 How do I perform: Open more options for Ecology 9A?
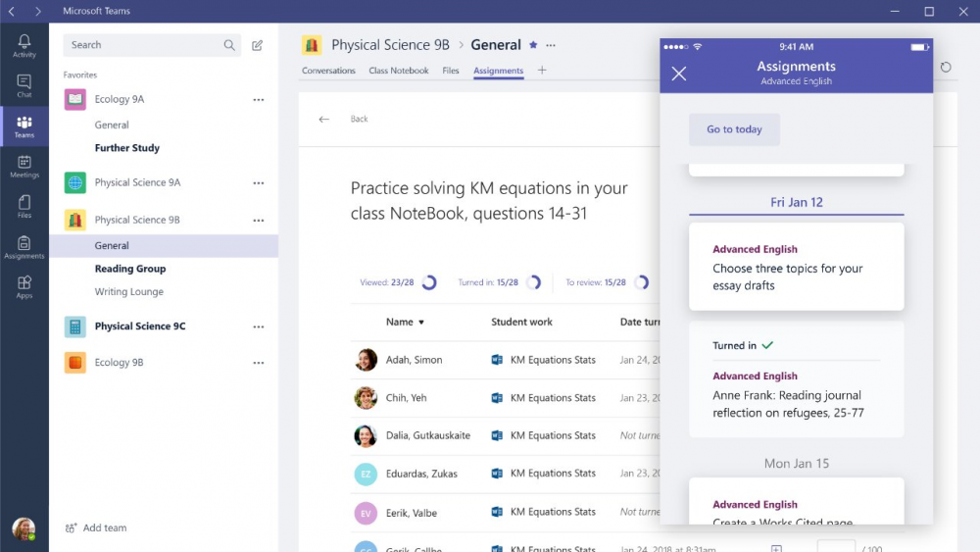[258, 99]
